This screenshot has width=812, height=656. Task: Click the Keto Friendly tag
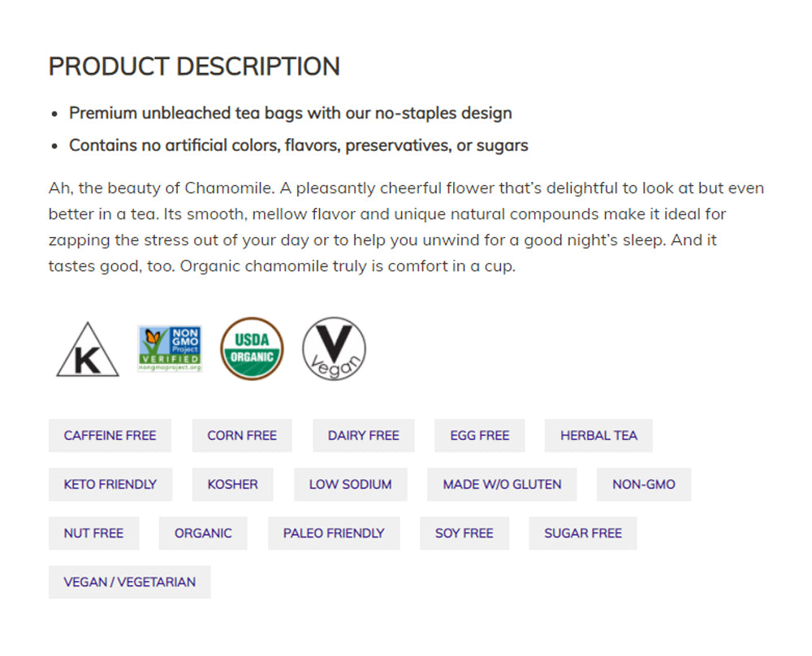click(110, 485)
